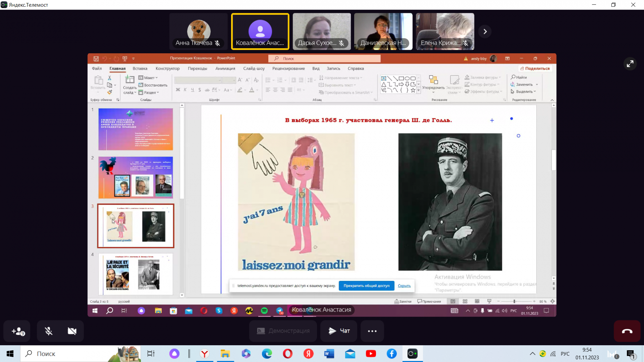This screenshot has width=644, height=362.
Task: Toggle text shadow S formatting
Action: tap(200, 90)
